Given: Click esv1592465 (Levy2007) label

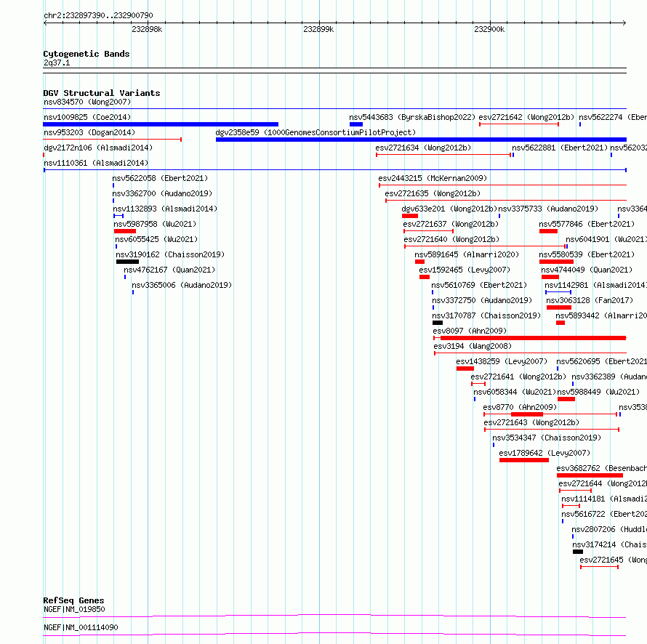Looking at the screenshot, I should (x=465, y=270).
